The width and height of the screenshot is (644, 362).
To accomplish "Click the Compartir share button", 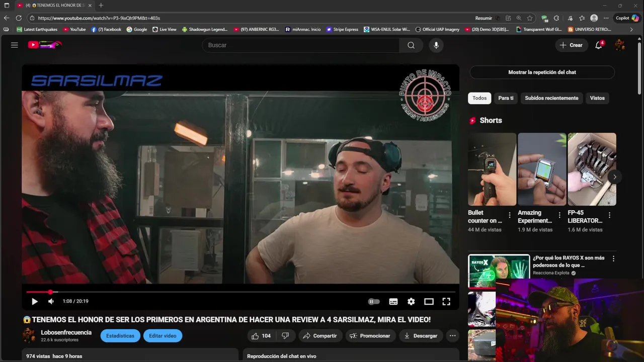I will pos(320,336).
